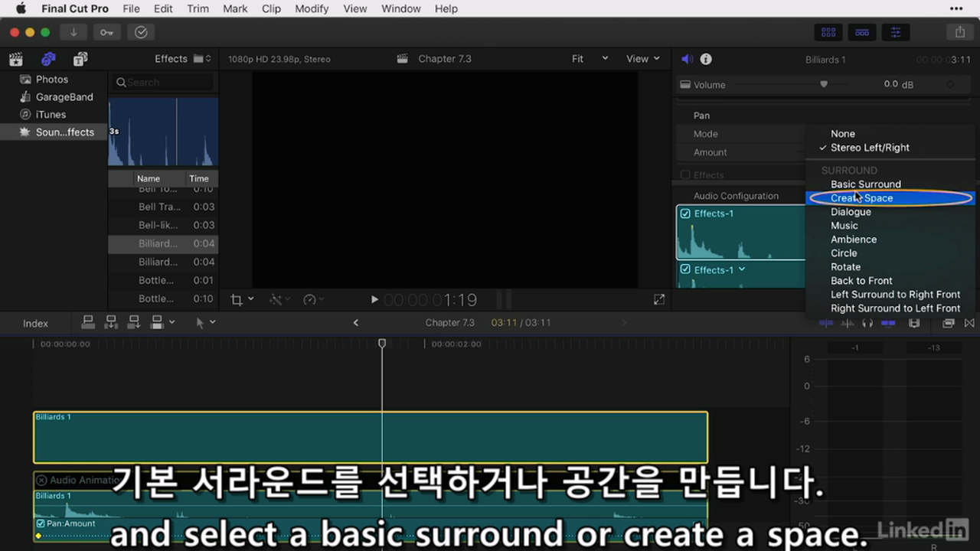Toggle the second Effects-1 channel checkbox

pyautogui.click(x=685, y=270)
